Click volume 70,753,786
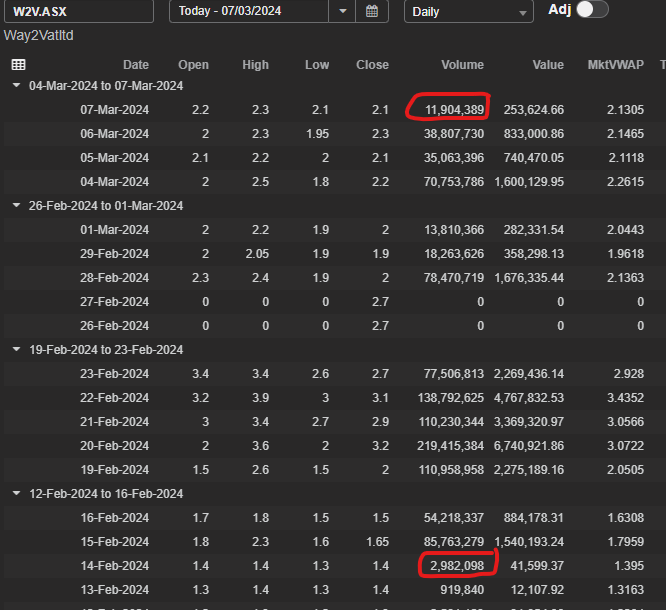The width and height of the screenshot is (666, 610). 454,182
